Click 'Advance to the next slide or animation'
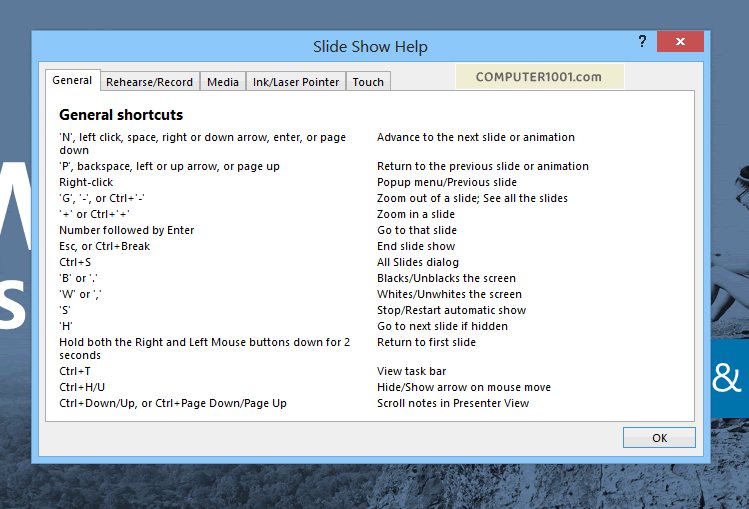Screen dimensions: 749x509 476,138
